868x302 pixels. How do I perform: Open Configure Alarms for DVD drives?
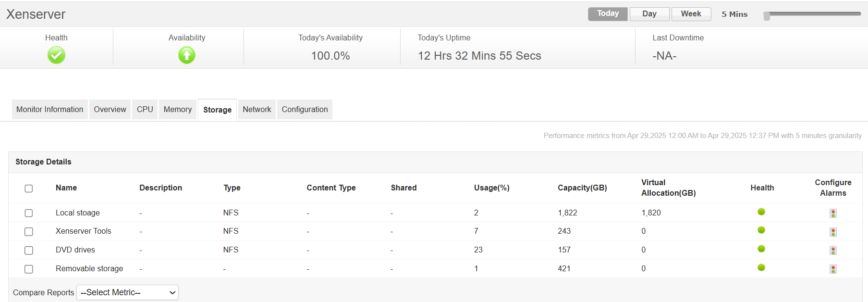coord(832,249)
